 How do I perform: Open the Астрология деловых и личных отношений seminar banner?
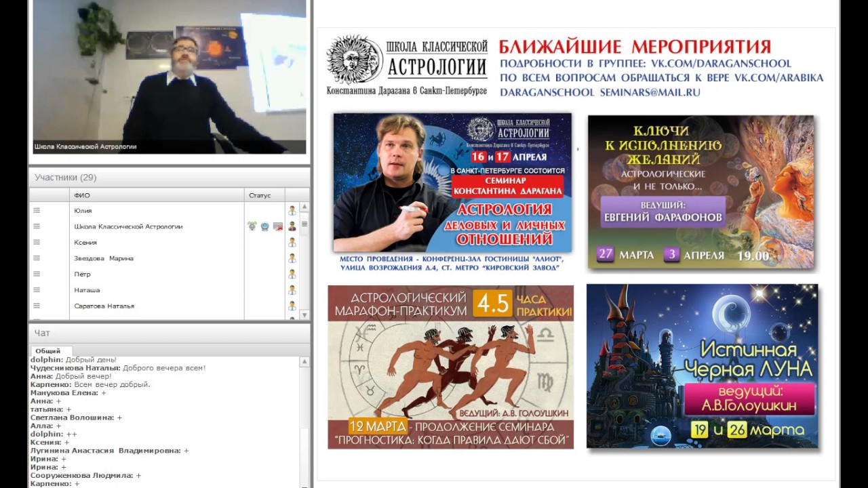[x=452, y=182]
